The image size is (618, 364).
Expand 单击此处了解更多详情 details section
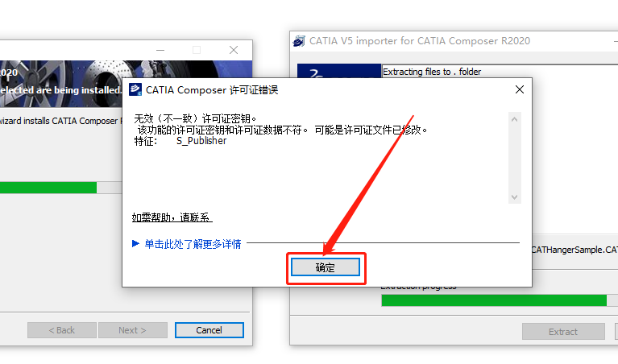187,244
